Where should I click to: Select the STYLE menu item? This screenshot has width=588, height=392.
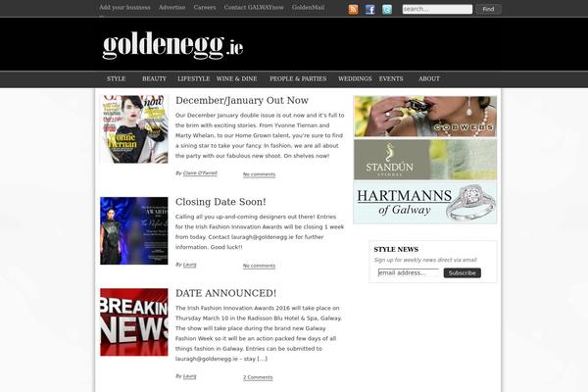click(x=117, y=78)
